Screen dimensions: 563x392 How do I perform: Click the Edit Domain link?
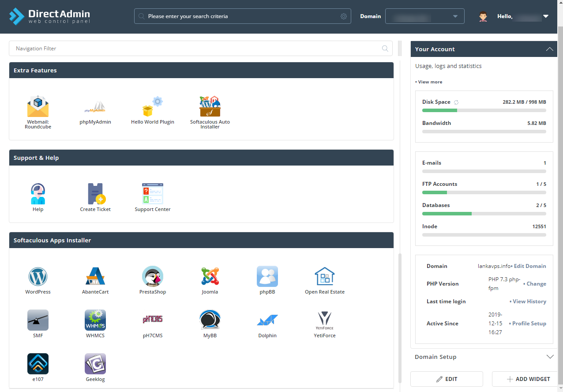tap(529, 266)
